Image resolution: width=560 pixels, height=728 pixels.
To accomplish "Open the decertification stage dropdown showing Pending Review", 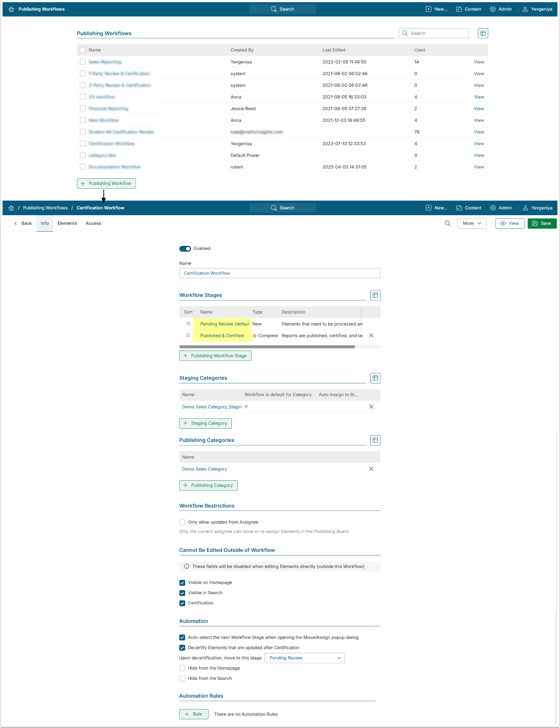I will click(x=305, y=658).
